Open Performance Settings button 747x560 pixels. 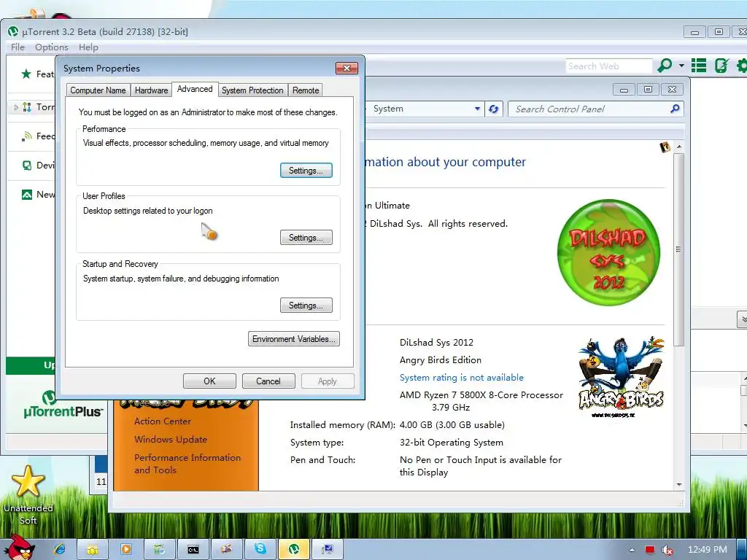click(x=306, y=171)
